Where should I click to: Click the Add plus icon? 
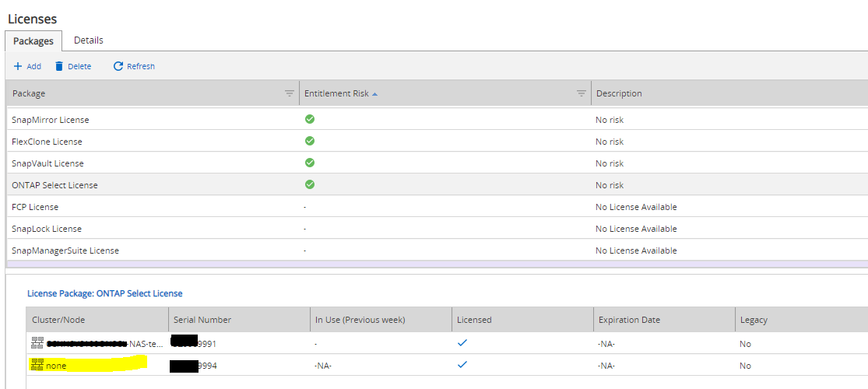18,67
